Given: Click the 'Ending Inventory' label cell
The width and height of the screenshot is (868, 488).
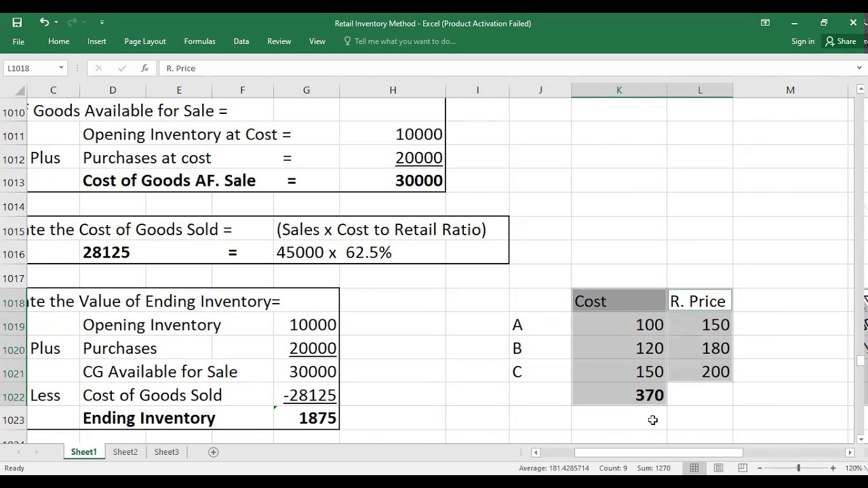Looking at the screenshot, I should (x=149, y=418).
